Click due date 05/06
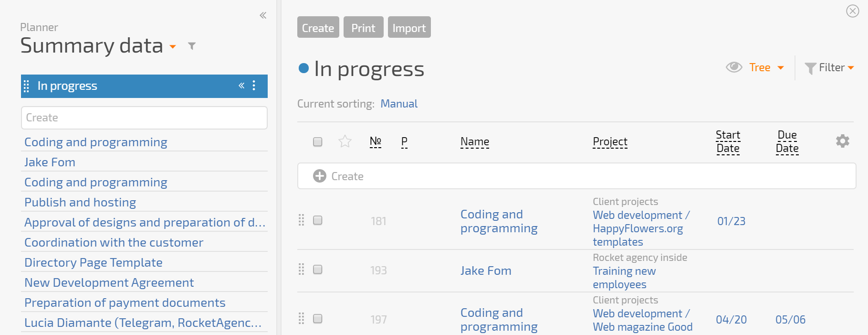868x335 pixels. pos(790,320)
